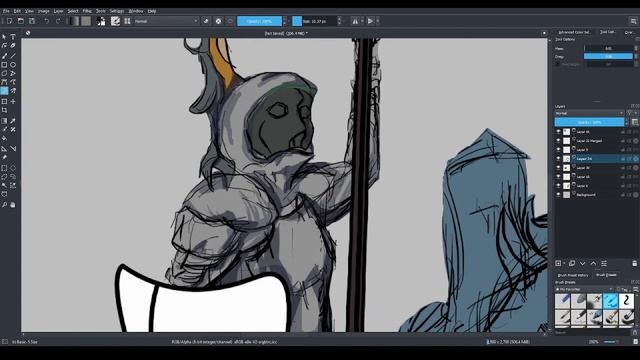Click the brush Opacity slider
The image size is (640, 360).
[x=259, y=21]
